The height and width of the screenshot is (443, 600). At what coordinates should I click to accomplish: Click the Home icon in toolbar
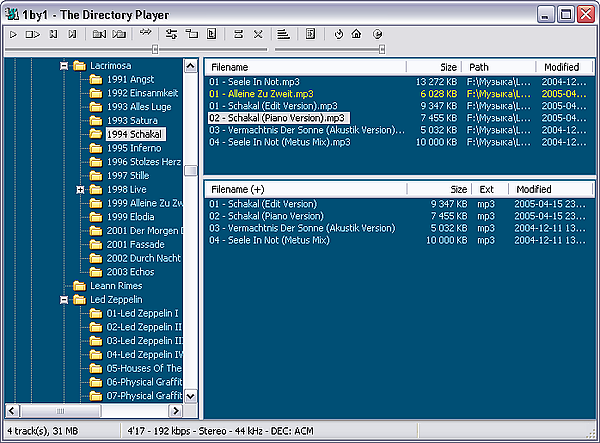coord(357,34)
